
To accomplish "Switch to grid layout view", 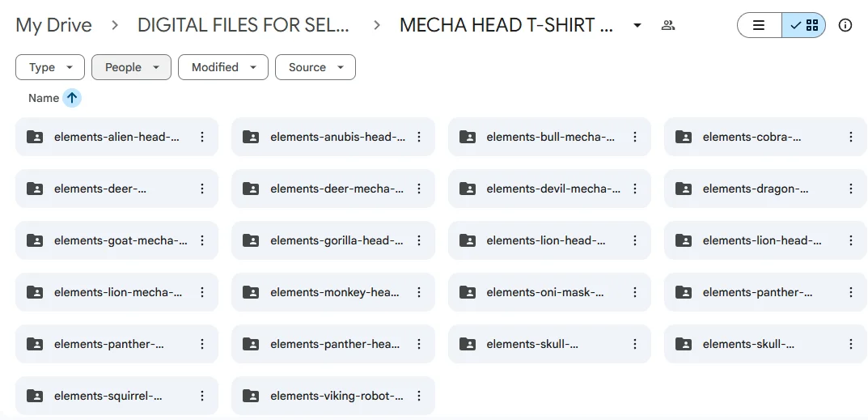I will [805, 25].
